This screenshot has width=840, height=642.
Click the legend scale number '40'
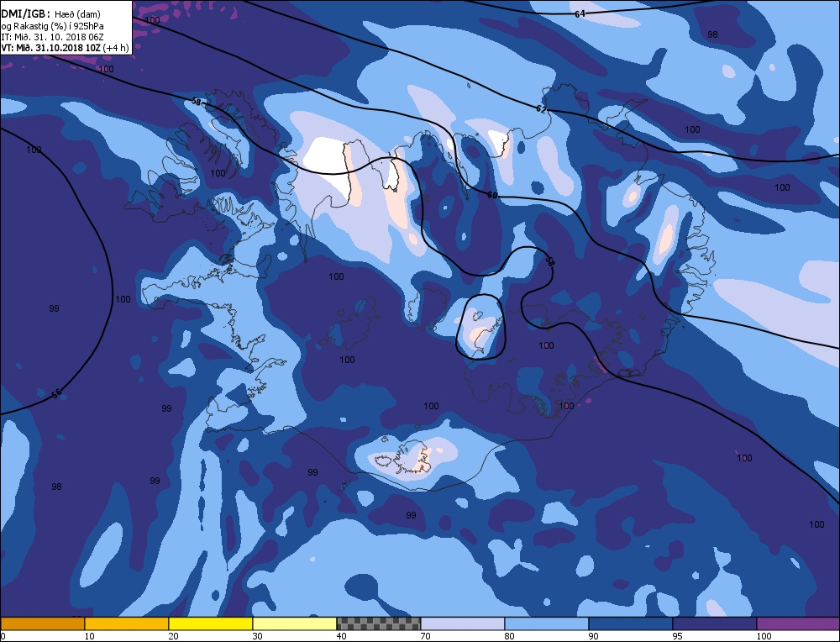click(341, 636)
